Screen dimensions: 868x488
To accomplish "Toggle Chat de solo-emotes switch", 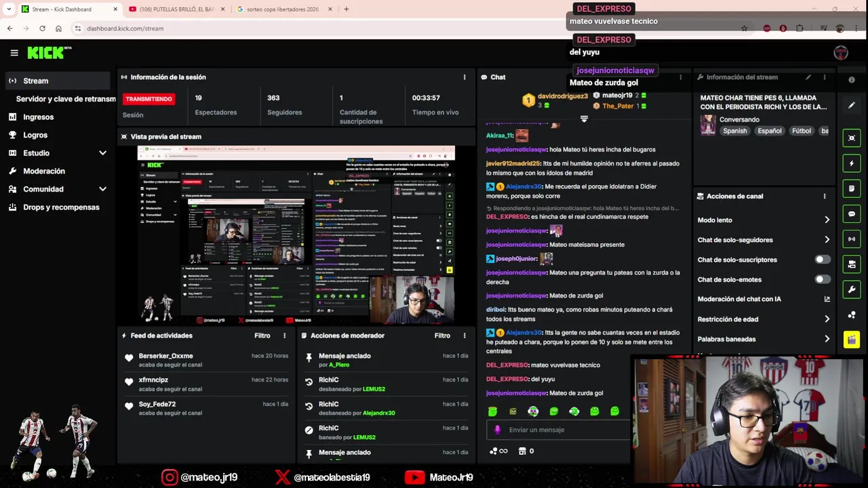I will pos(821,279).
